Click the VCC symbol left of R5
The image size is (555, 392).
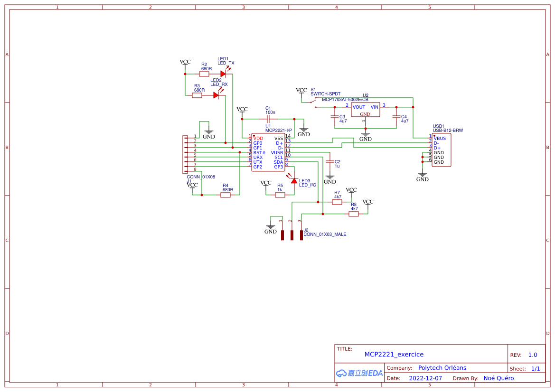(x=266, y=184)
